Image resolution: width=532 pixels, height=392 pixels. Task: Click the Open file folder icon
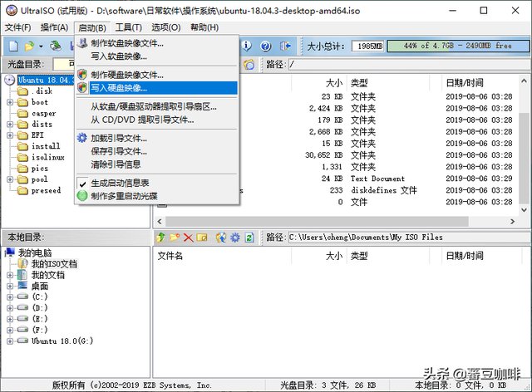[x=30, y=46]
